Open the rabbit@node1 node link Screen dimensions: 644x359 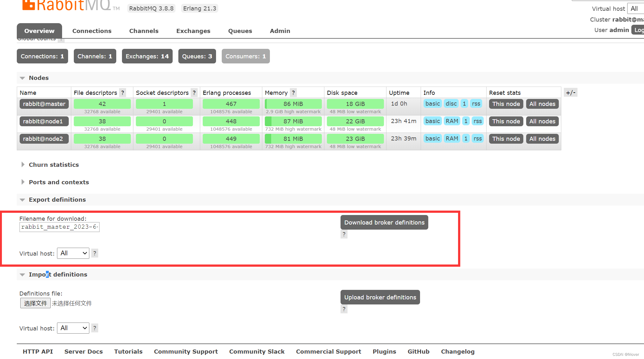44,121
